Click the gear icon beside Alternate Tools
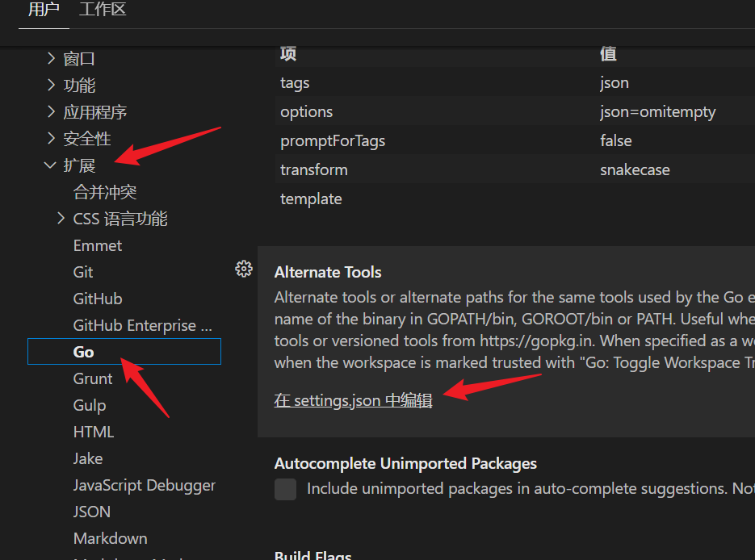 pos(244,270)
